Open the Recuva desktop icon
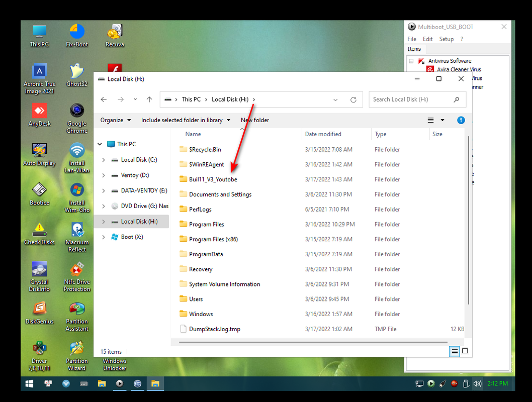The height and width of the screenshot is (402, 532). tap(115, 36)
